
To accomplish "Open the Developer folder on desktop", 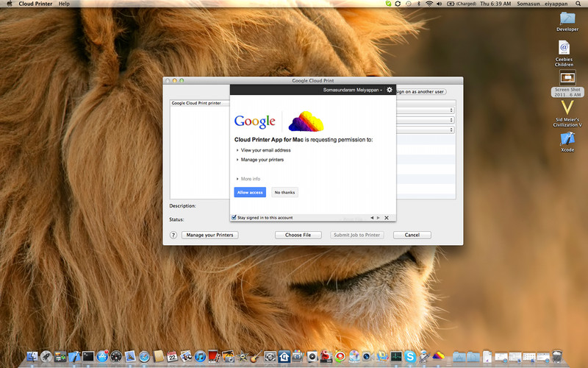I will [567, 19].
